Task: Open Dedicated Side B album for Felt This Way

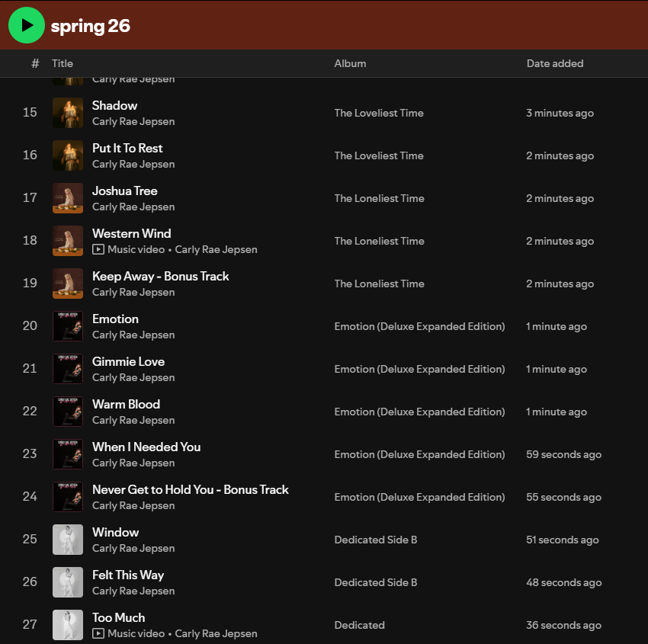Action: [376, 582]
